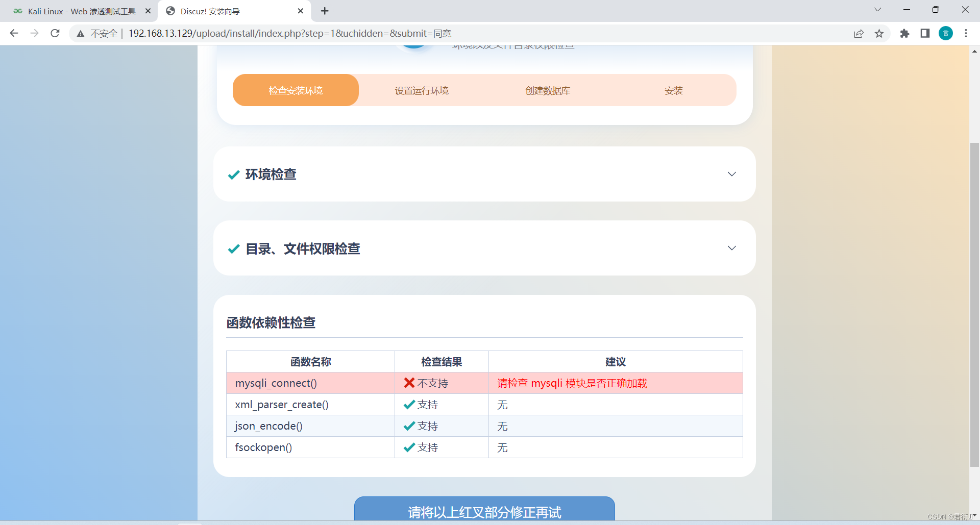Click the check mark in xml_parser_create() row
Image resolution: width=980 pixels, height=525 pixels.
pos(409,405)
